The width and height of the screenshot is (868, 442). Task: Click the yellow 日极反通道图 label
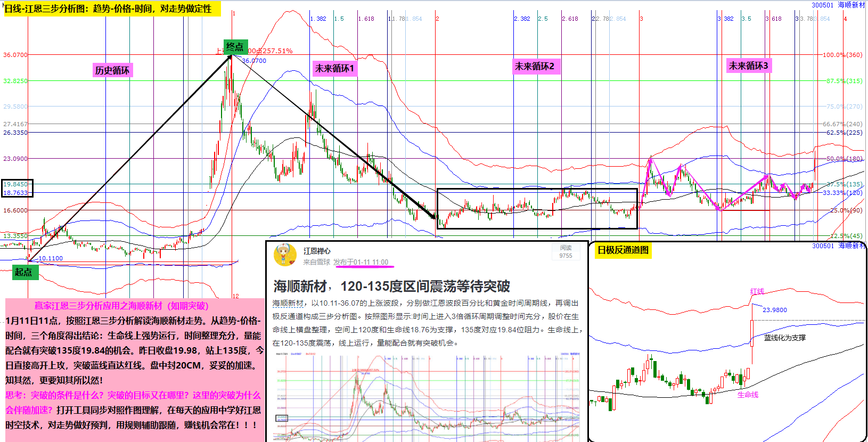click(623, 250)
